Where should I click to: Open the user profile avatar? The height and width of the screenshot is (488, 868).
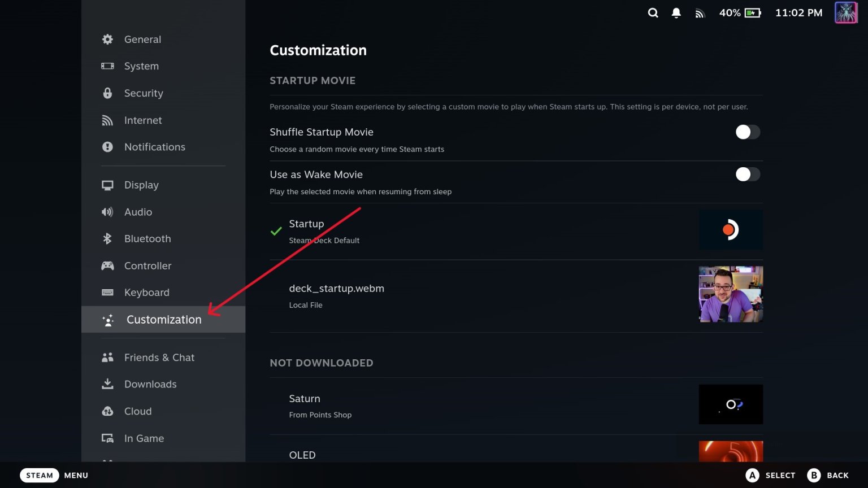tap(846, 13)
